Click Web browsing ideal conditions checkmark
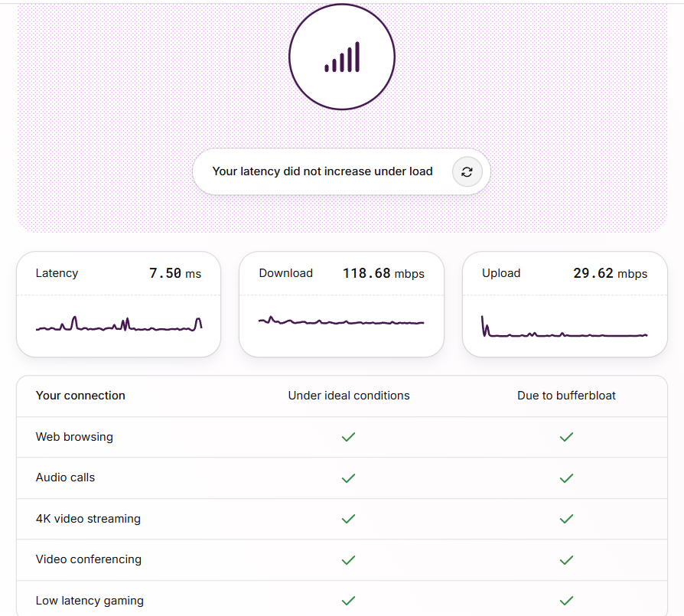The height and width of the screenshot is (616, 684). click(348, 437)
